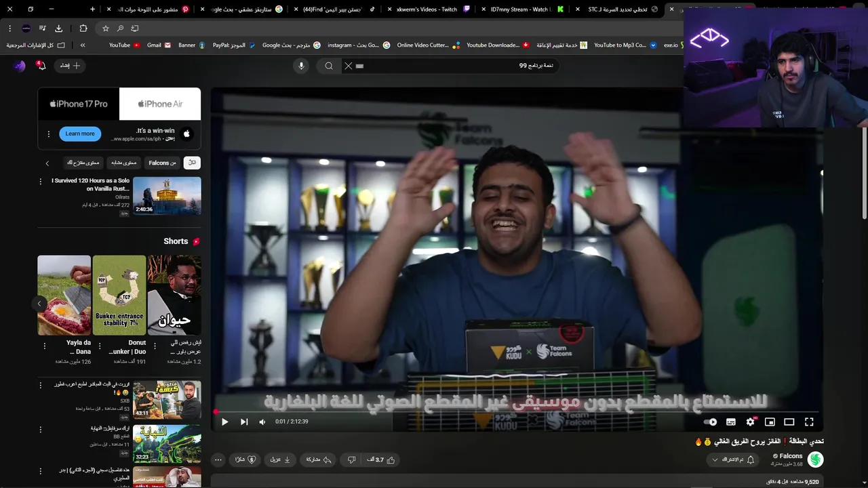Toggle subtitles/closed captions in the player

731,422
